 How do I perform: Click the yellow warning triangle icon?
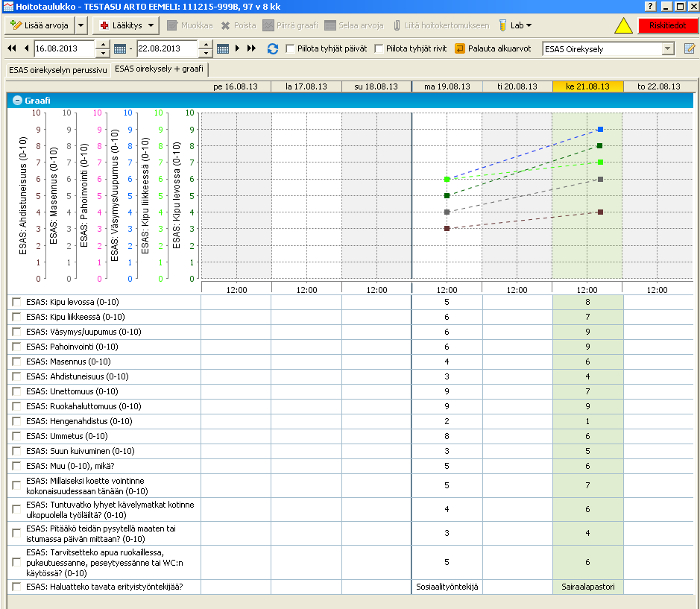click(623, 26)
